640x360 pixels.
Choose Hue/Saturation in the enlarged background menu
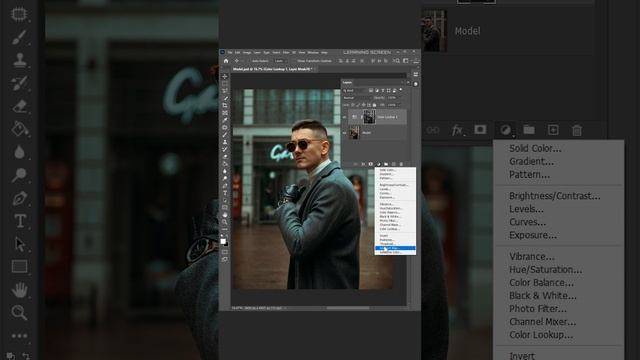545,269
